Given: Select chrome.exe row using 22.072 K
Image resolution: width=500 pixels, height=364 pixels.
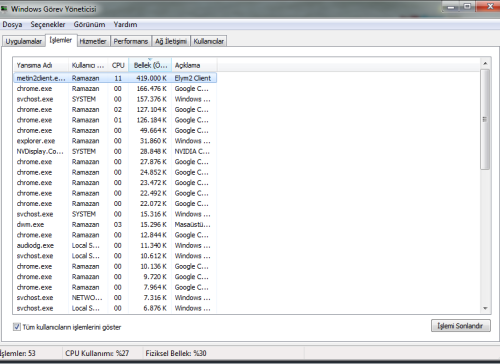Looking at the screenshot, I should coord(115,204).
